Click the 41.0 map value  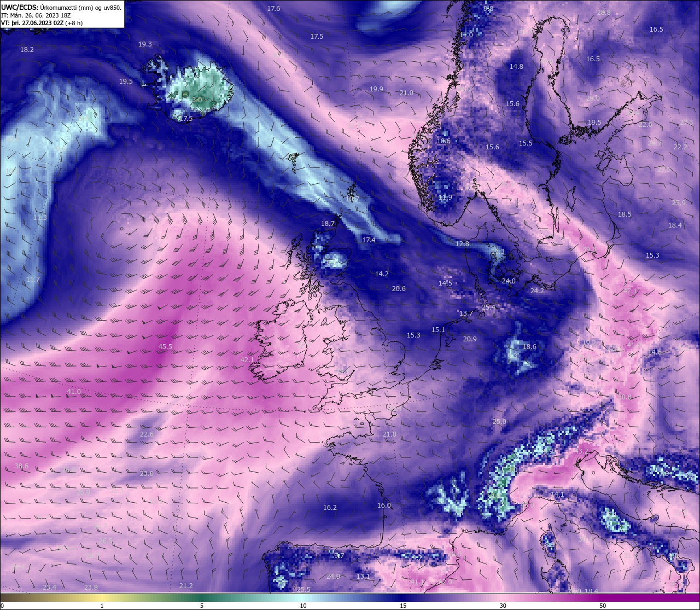74,392
